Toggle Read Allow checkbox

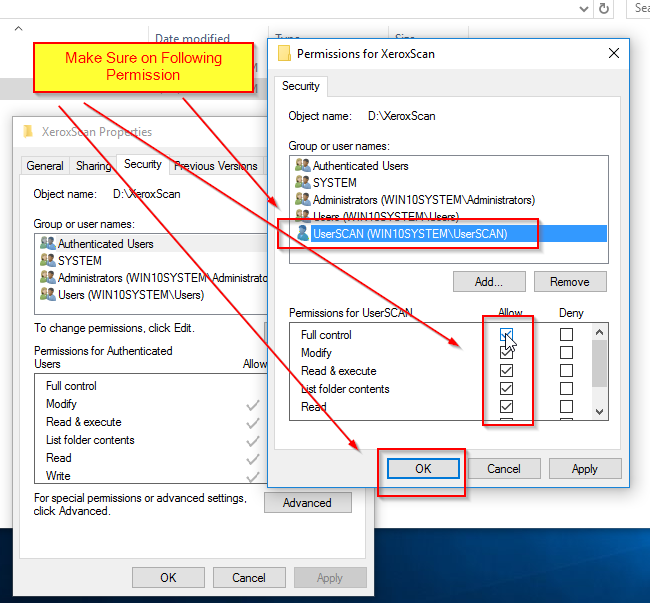(x=506, y=407)
